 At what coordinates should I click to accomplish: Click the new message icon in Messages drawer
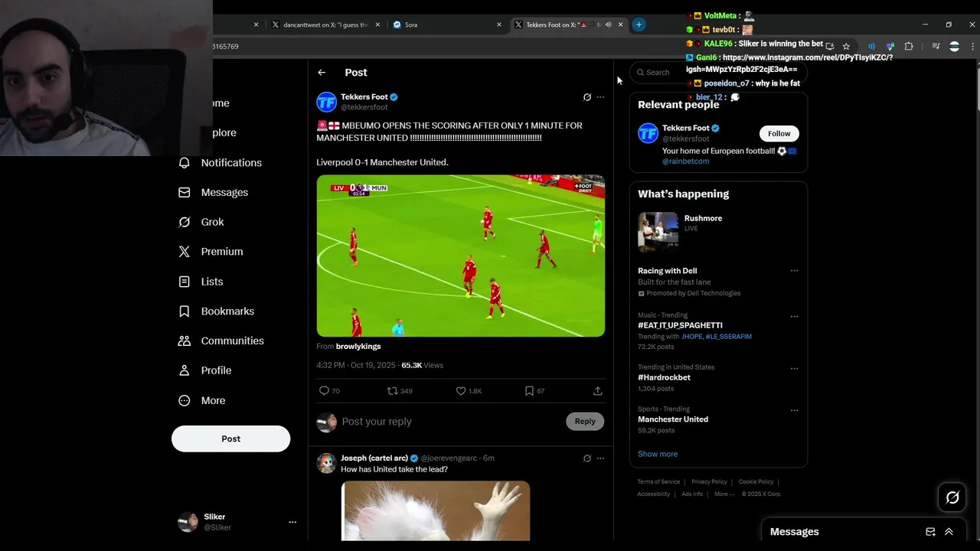tap(931, 532)
